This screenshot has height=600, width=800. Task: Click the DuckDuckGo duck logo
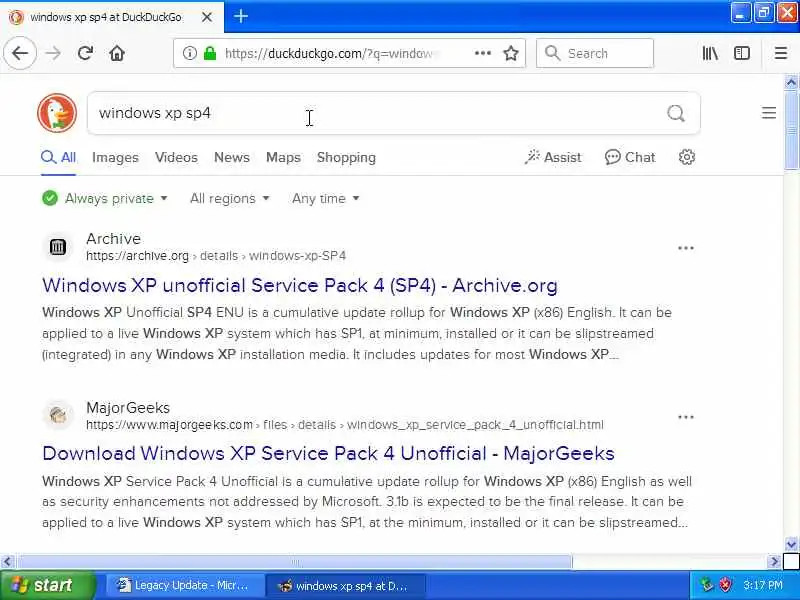coord(57,113)
